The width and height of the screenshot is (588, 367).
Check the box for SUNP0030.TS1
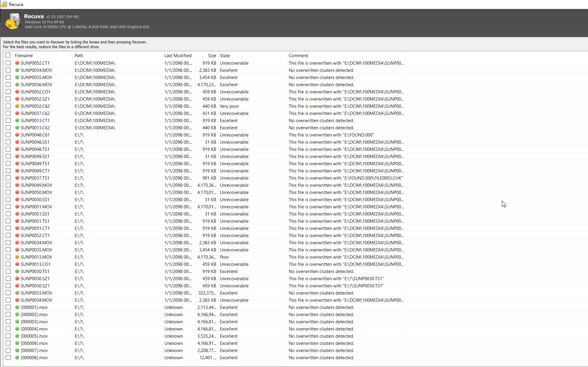(8, 271)
